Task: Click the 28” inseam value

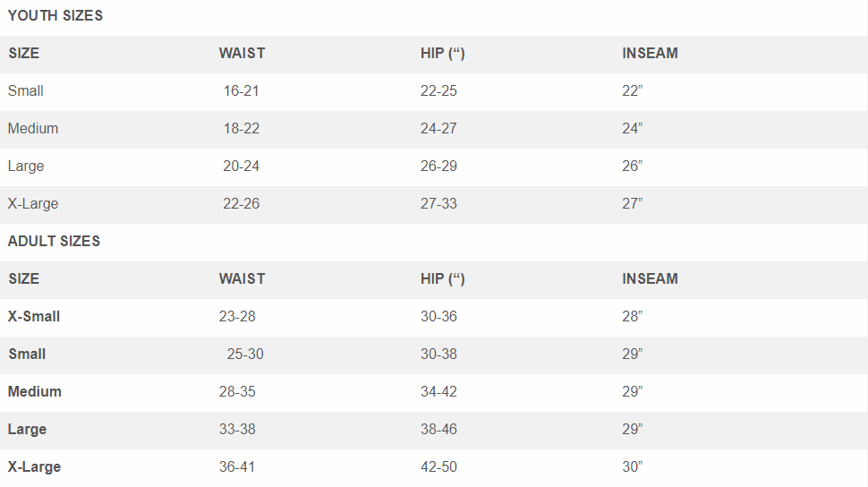Action: (633, 316)
